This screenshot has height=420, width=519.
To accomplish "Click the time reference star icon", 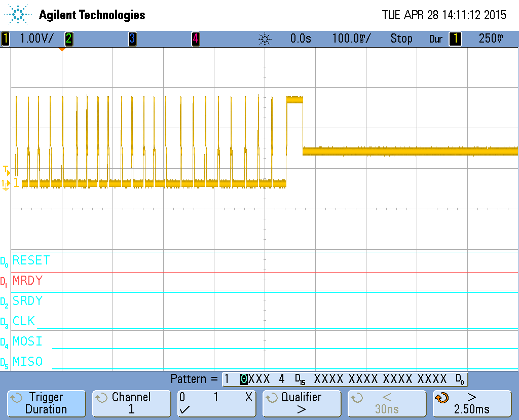I will point(265,40).
